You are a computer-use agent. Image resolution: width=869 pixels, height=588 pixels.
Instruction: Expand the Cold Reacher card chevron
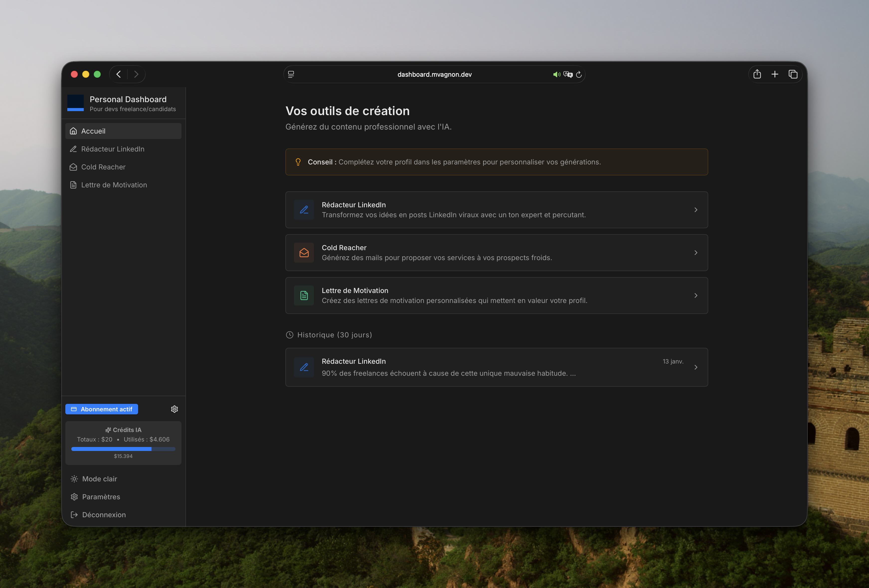(695, 253)
